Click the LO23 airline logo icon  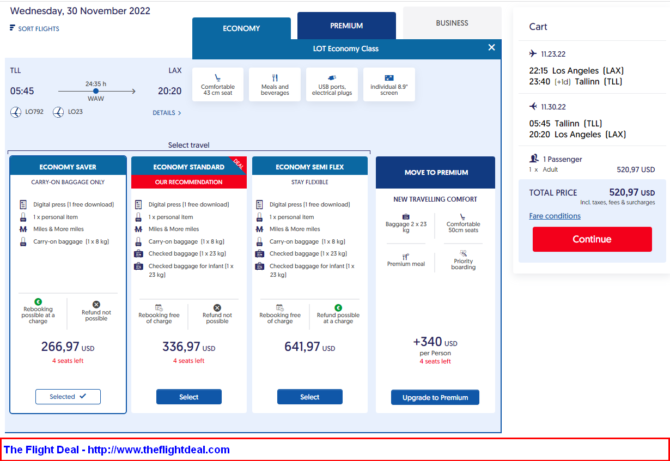point(59,112)
